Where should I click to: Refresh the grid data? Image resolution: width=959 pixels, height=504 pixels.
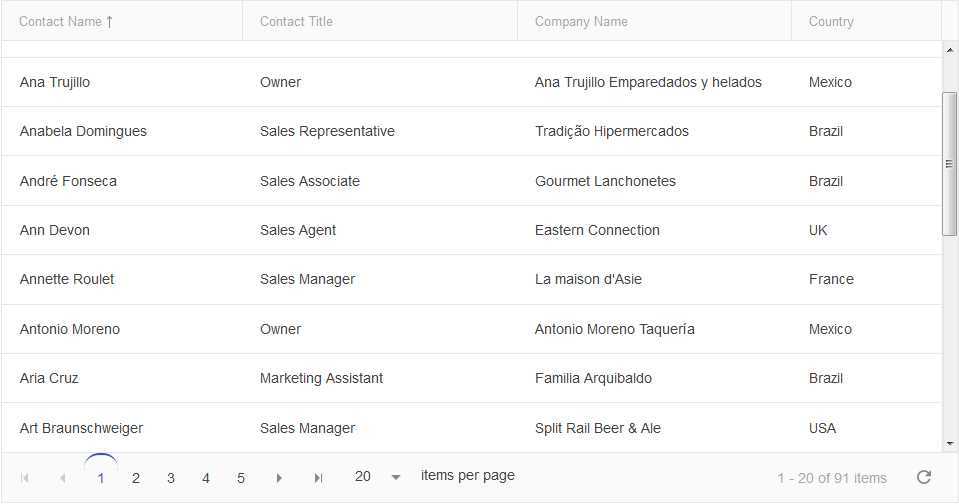924,477
